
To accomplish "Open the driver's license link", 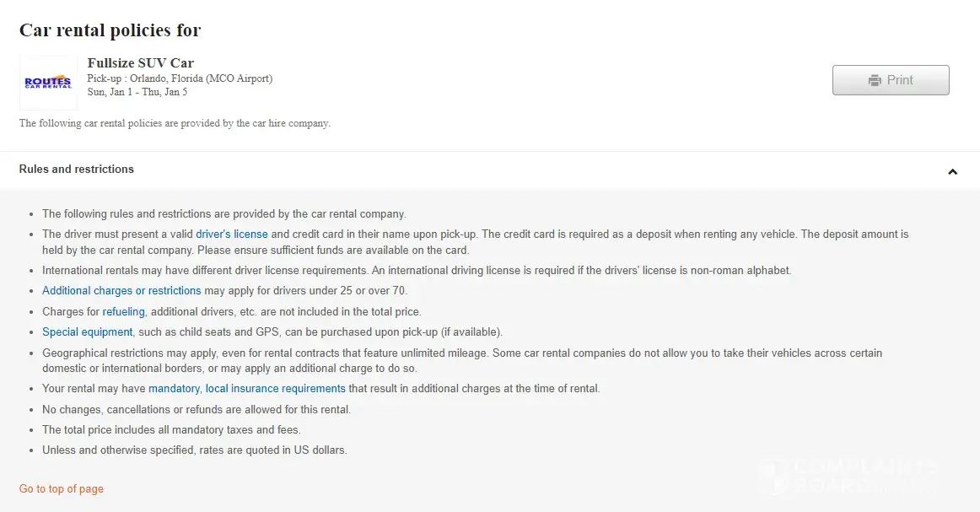I will [232, 234].
